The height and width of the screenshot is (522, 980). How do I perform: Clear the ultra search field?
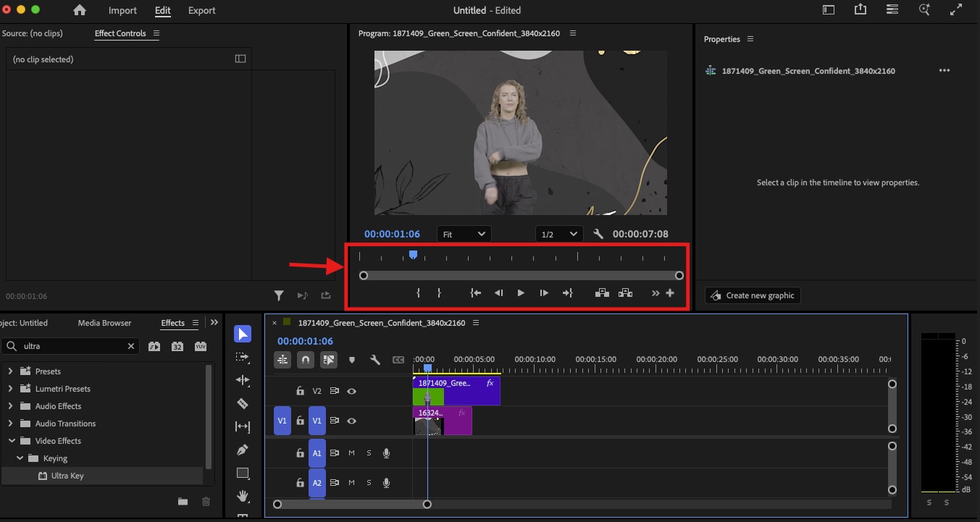131,346
